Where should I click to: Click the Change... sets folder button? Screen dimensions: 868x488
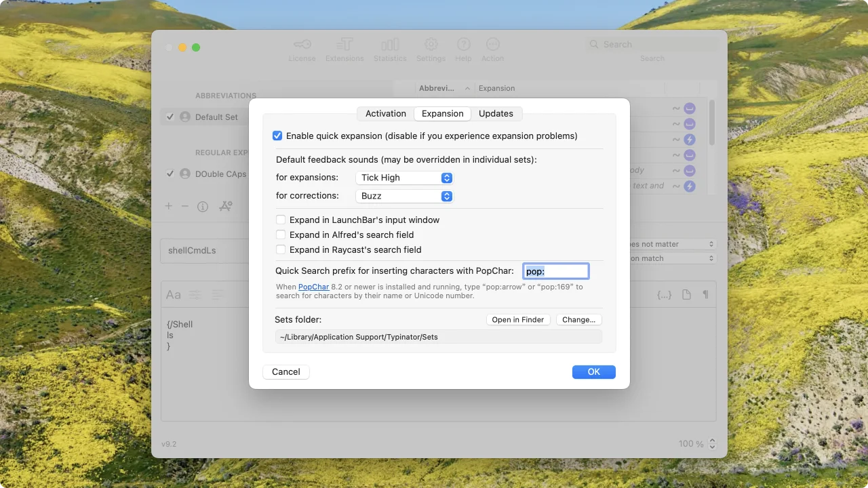[579, 319]
